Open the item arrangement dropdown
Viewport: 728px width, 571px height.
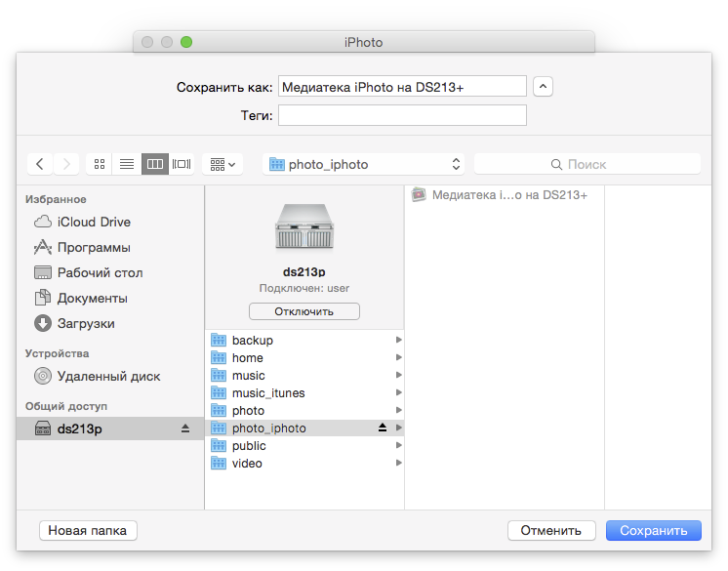click(x=222, y=164)
